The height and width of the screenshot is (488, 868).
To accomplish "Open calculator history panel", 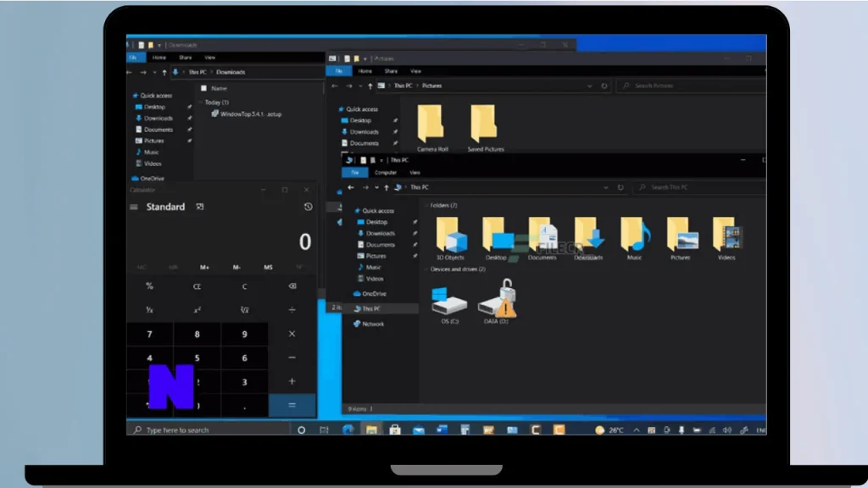I will 308,207.
